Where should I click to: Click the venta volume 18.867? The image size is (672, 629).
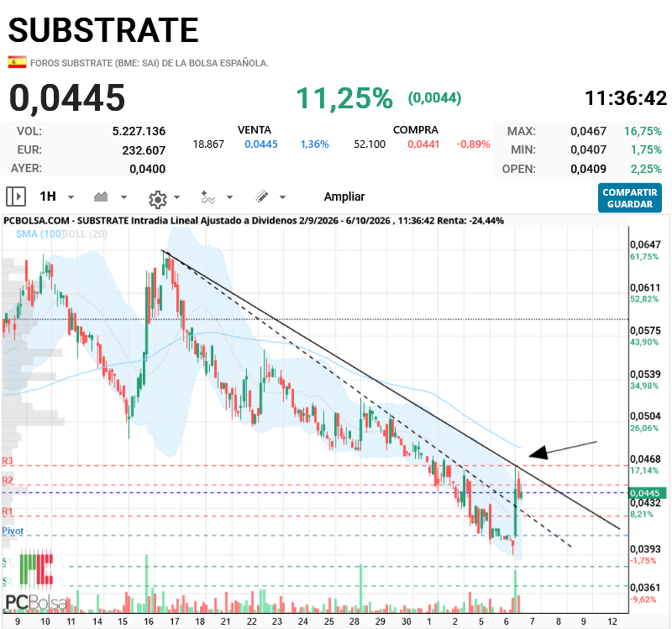pyautogui.click(x=208, y=144)
